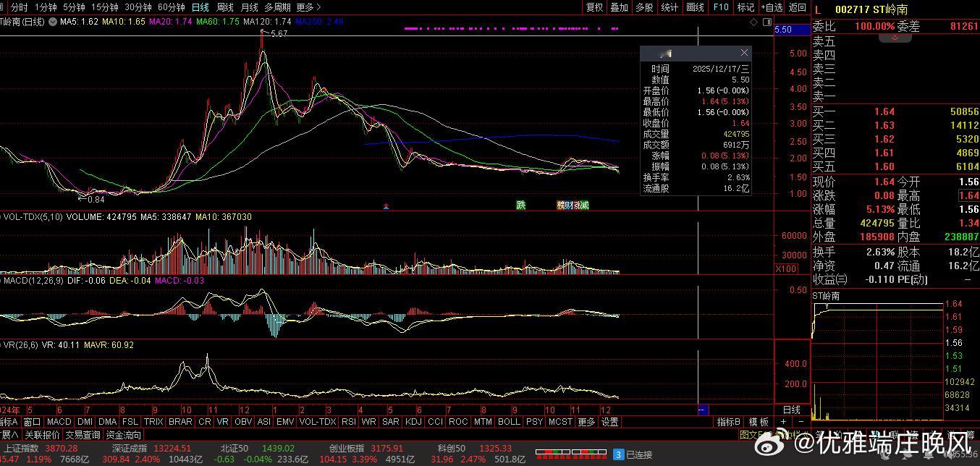This screenshot has width=980, height=466.
Task: Toggle 复权 price adjustment
Action: (x=594, y=7)
